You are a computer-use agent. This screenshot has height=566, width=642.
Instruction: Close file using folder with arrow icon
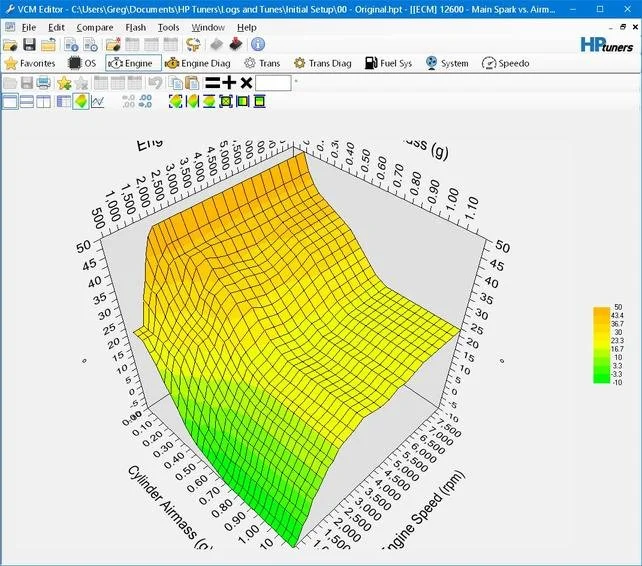coord(48,45)
